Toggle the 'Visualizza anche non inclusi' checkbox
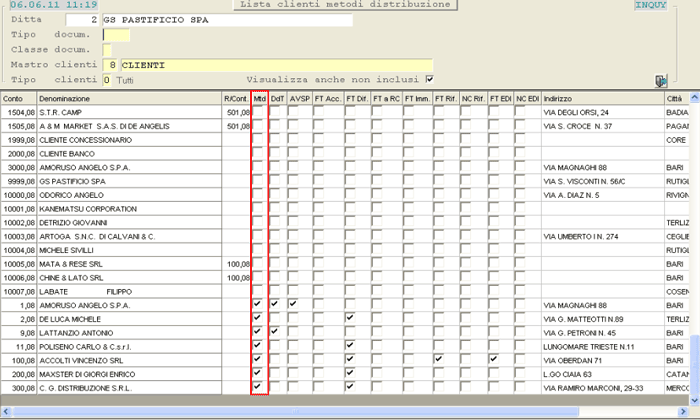The height and width of the screenshot is (420, 700). (430, 79)
